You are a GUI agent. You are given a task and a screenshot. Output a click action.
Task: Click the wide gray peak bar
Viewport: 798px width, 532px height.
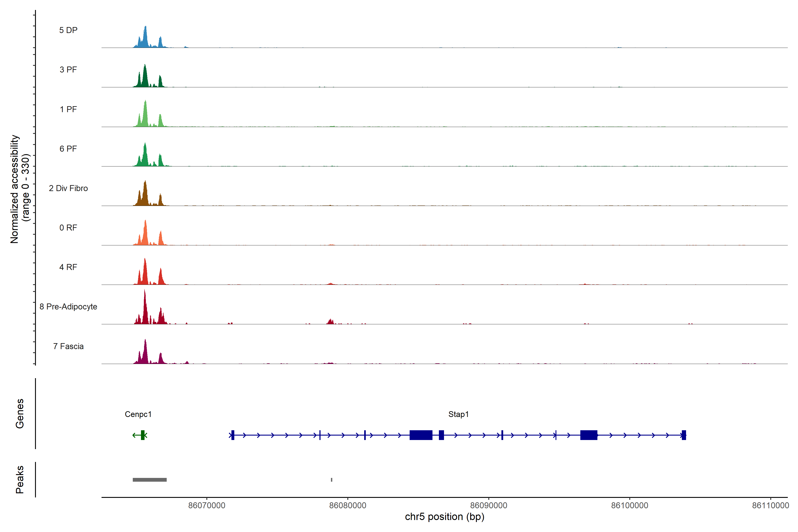150,479
